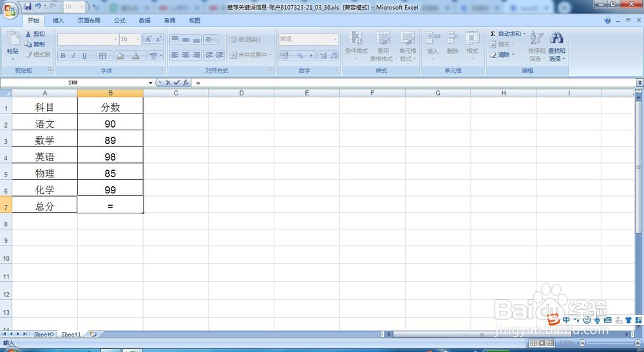Open Sort and Filter 排序和筛选
Image resolution: width=644 pixels, height=352 pixels.
537,46
